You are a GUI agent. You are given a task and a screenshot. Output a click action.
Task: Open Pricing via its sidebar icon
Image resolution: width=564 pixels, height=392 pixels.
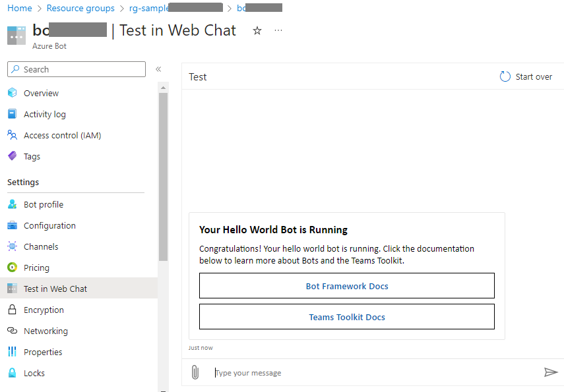tap(12, 267)
